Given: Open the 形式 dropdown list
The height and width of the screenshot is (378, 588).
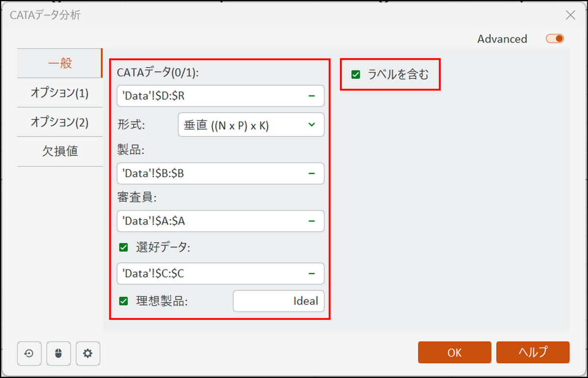Looking at the screenshot, I should tap(250, 125).
